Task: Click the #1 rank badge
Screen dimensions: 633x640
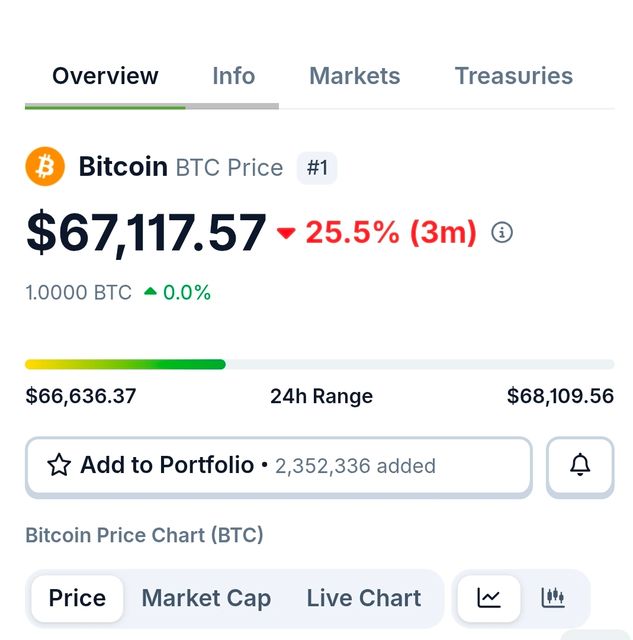Action: 317,168
